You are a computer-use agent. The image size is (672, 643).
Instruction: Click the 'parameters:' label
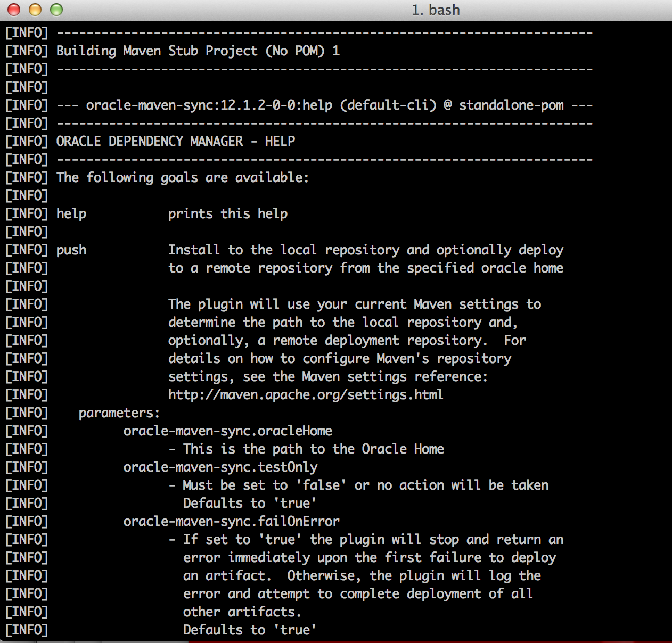point(119,413)
